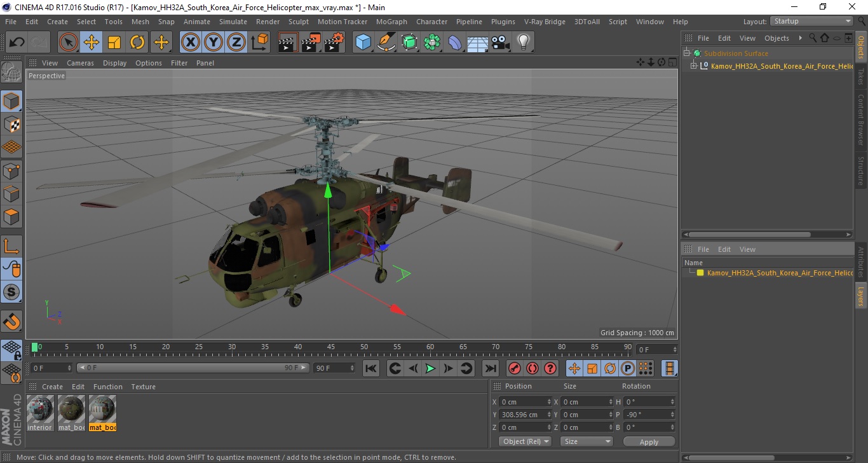Switch to Points mode
This screenshot has width=868, height=463.
(x=11, y=170)
